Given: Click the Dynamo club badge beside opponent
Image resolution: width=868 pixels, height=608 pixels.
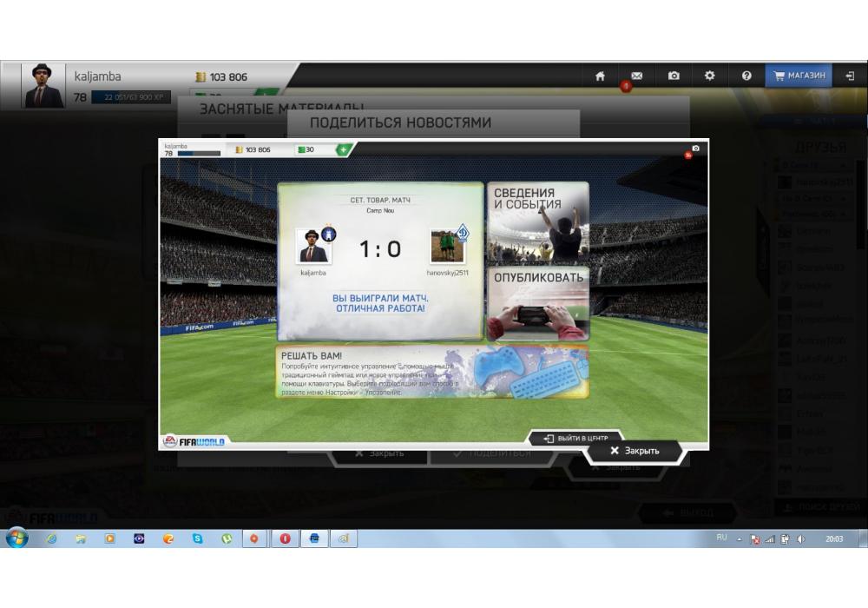Looking at the screenshot, I should 463,233.
